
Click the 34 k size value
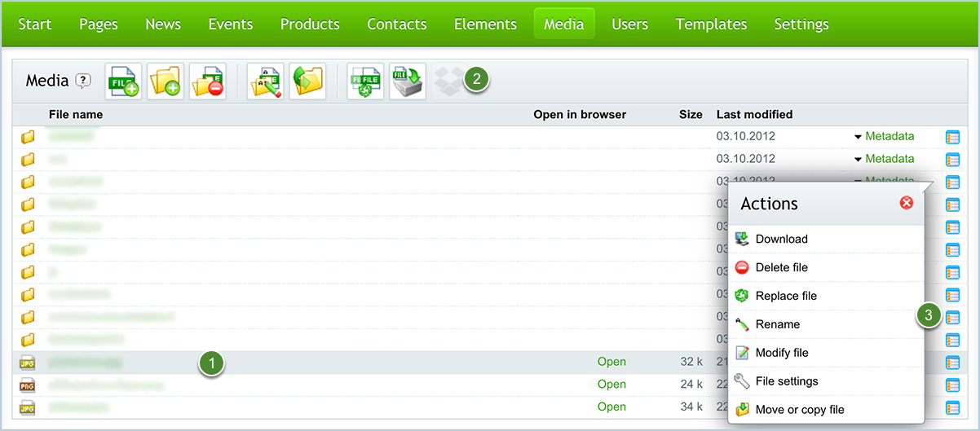(693, 407)
